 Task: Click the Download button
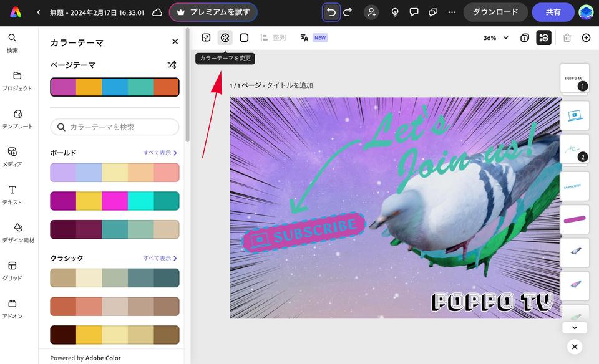pos(495,12)
